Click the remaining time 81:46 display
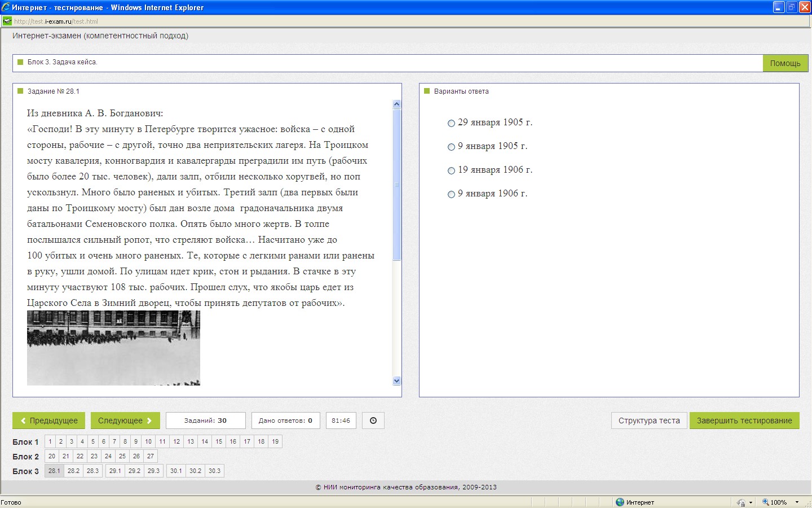Viewport: 812px width, 508px height. [341, 421]
